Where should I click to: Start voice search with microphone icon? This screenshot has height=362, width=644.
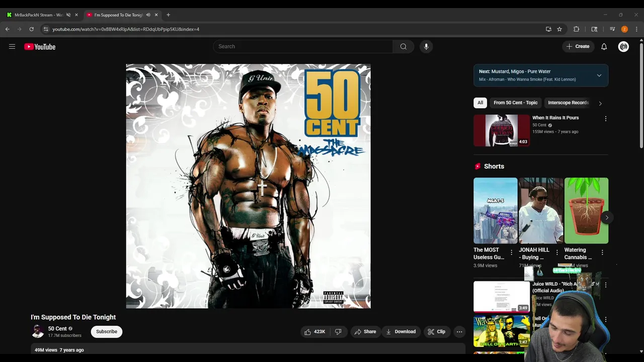[x=426, y=47]
